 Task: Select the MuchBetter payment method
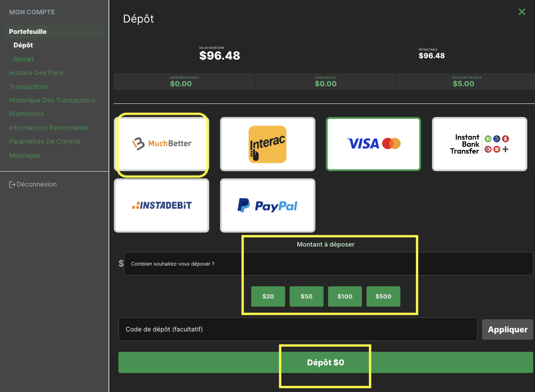tap(162, 144)
